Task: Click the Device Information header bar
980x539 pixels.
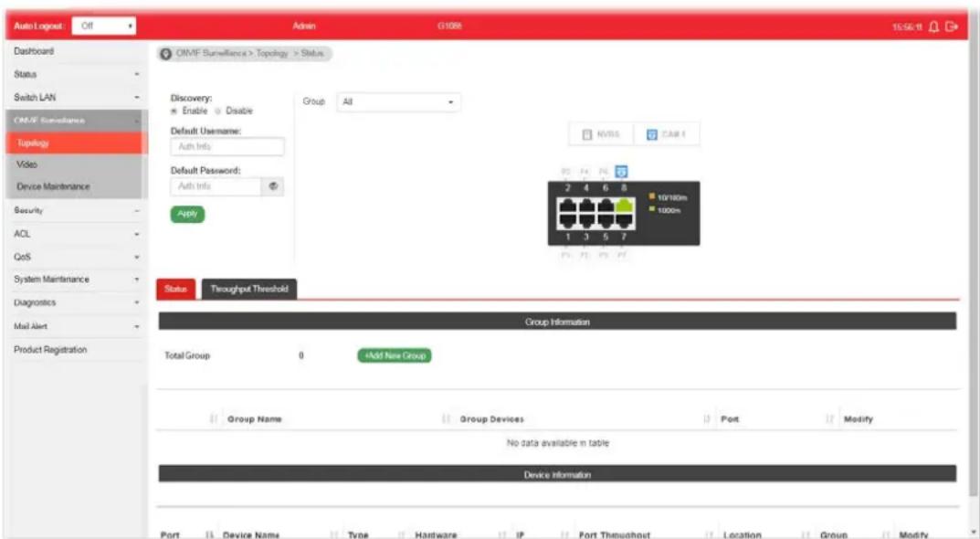Action: (x=557, y=475)
